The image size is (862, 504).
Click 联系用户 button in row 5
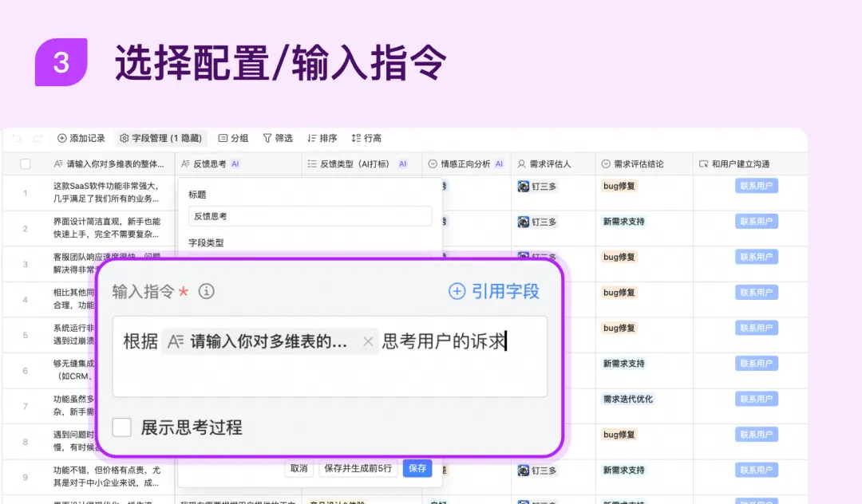757,329
